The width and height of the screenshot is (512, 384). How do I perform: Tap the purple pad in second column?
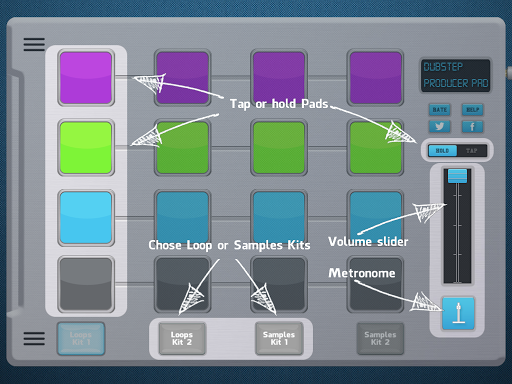coord(183,78)
